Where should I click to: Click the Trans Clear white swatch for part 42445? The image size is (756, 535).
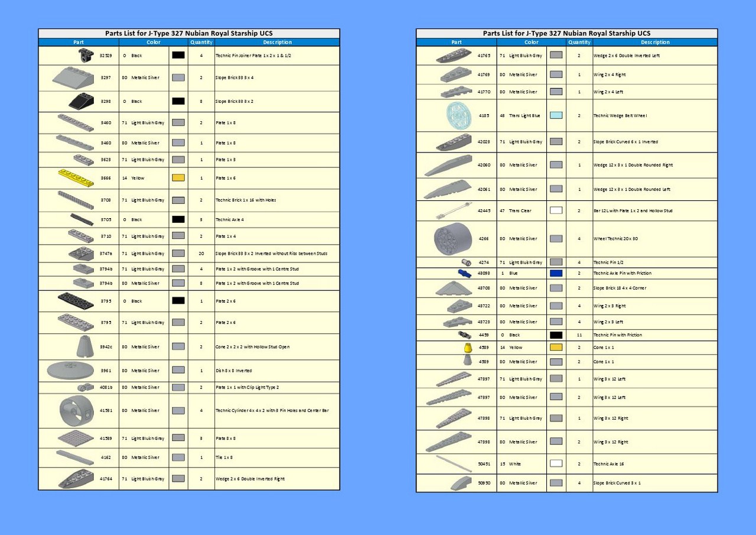click(x=556, y=210)
